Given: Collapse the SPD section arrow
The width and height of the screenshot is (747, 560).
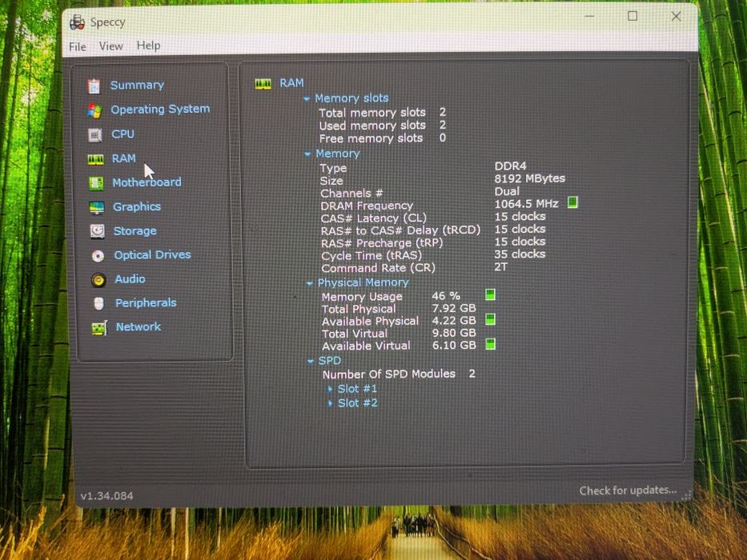Looking at the screenshot, I should (x=310, y=362).
